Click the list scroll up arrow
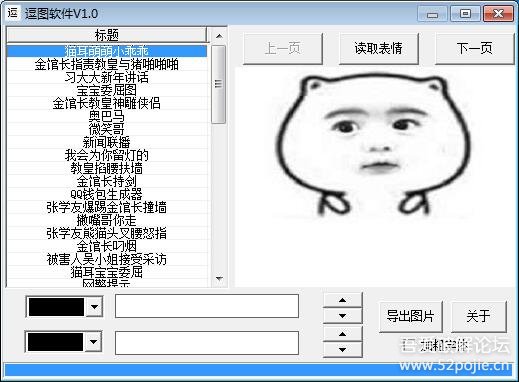This screenshot has height=382, width=519. click(x=219, y=36)
